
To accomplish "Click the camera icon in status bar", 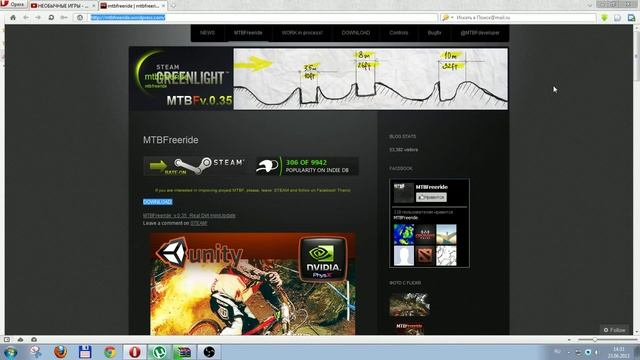I will tap(34, 340).
